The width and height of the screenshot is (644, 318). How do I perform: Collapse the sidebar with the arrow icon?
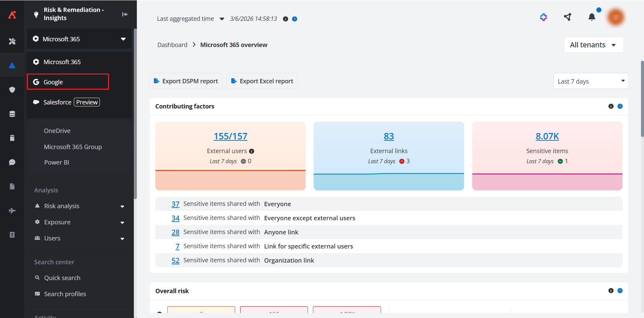125,14
